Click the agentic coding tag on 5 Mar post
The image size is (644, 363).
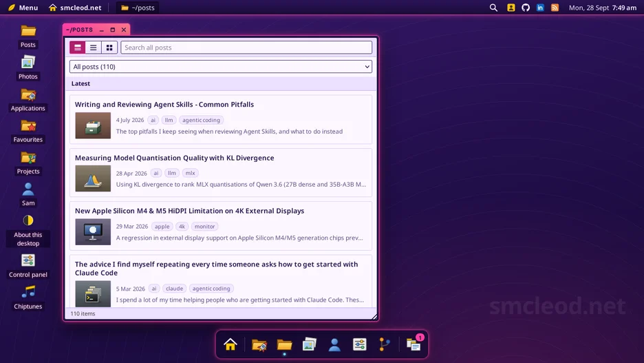(x=211, y=289)
